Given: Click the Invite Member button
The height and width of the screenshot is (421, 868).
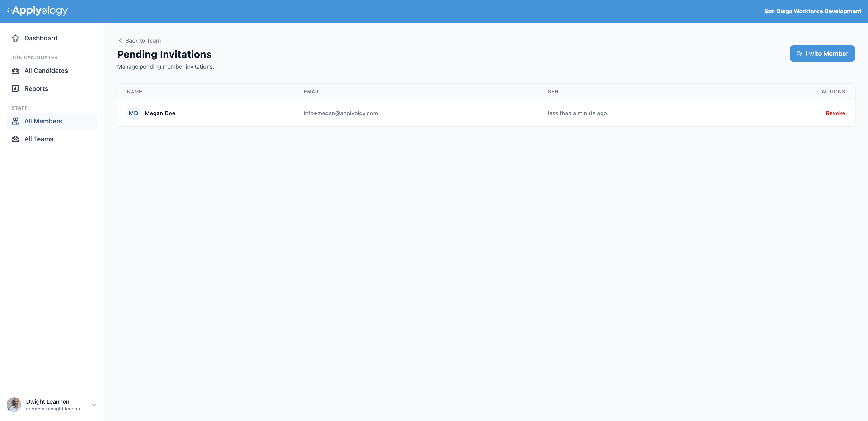Looking at the screenshot, I should click(x=822, y=54).
